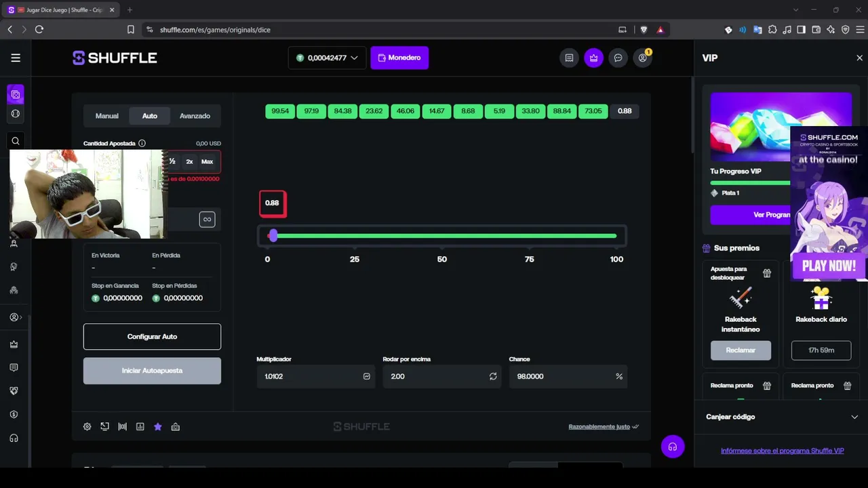
Task: Open the Brave main menu button
Action: click(x=861, y=30)
